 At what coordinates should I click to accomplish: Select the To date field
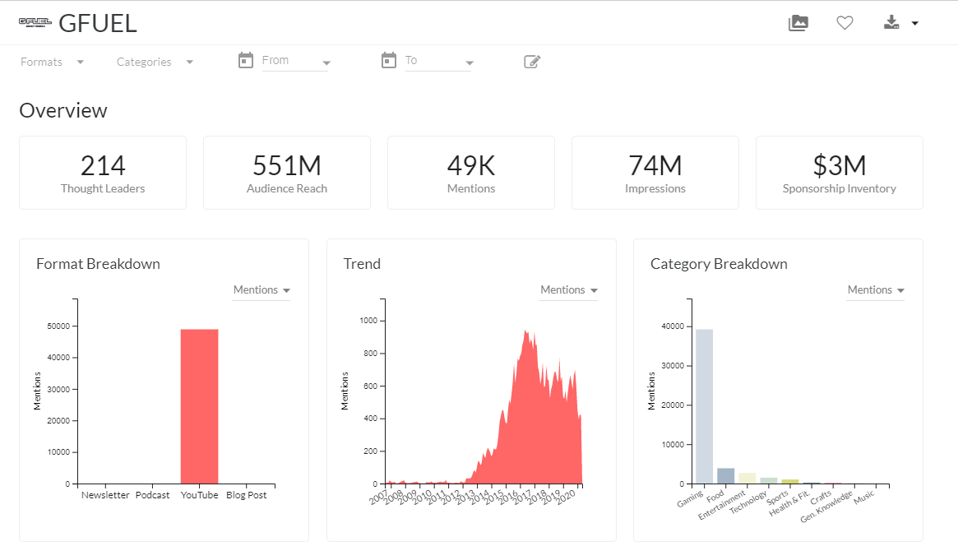click(x=438, y=61)
